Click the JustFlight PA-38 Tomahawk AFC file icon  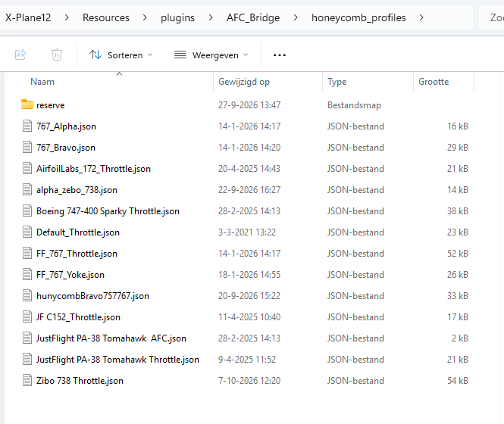(x=27, y=338)
